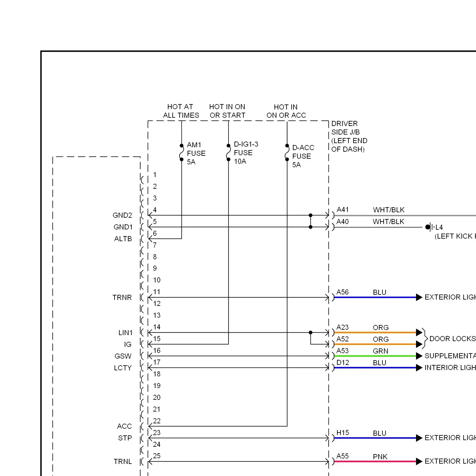Click pin number 25 at TRNL
Image resolution: width=476 pixels, height=476 pixels.
tap(157, 456)
